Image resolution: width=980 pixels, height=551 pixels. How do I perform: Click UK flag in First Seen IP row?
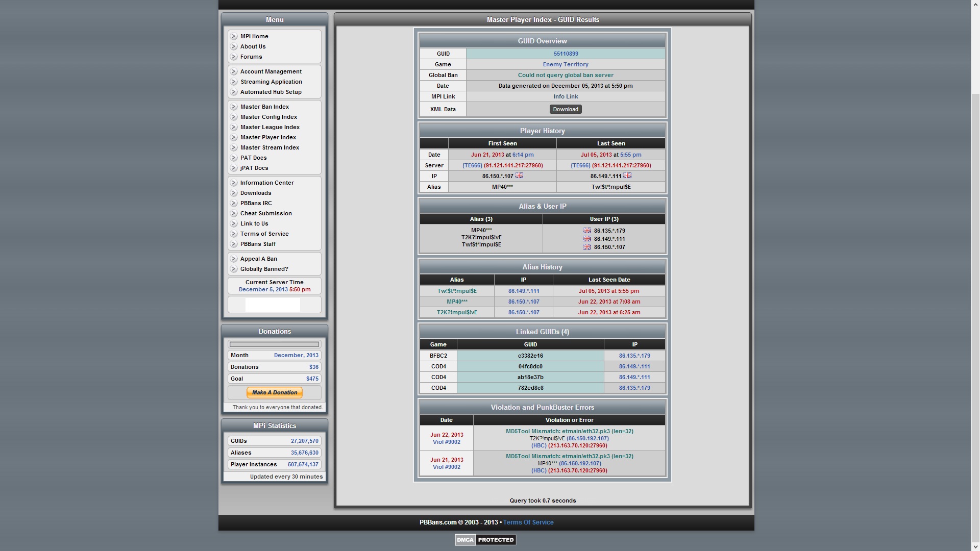[x=519, y=176]
